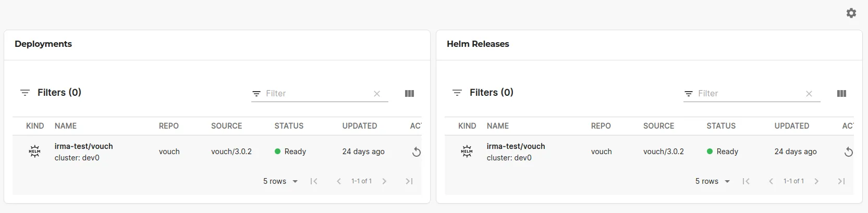The height and width of the screenshot is (213, 868).
Task: Click the Helm Releases panel title
Action: (478, 44)
